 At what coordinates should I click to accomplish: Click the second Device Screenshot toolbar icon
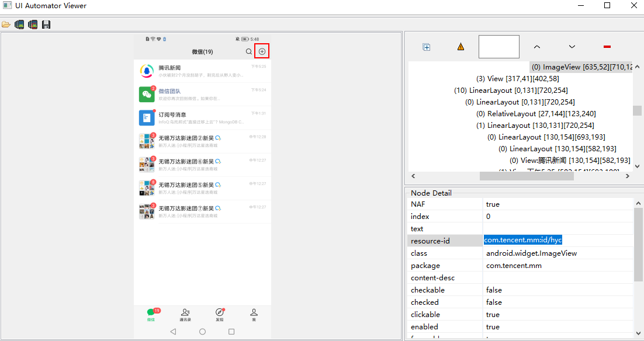click(33, 25)
